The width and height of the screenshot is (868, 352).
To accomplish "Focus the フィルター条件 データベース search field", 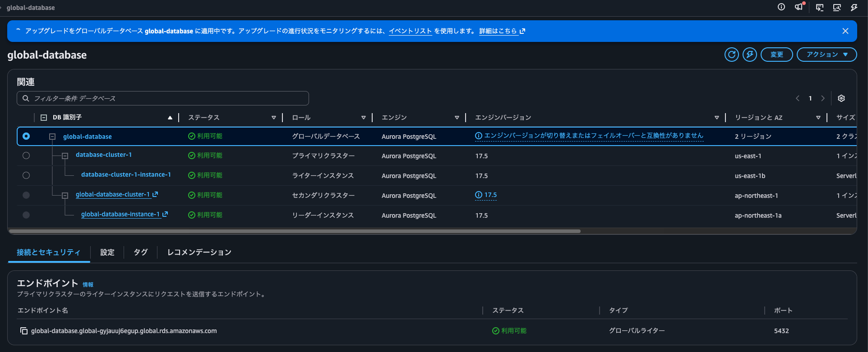I will 163,98.
